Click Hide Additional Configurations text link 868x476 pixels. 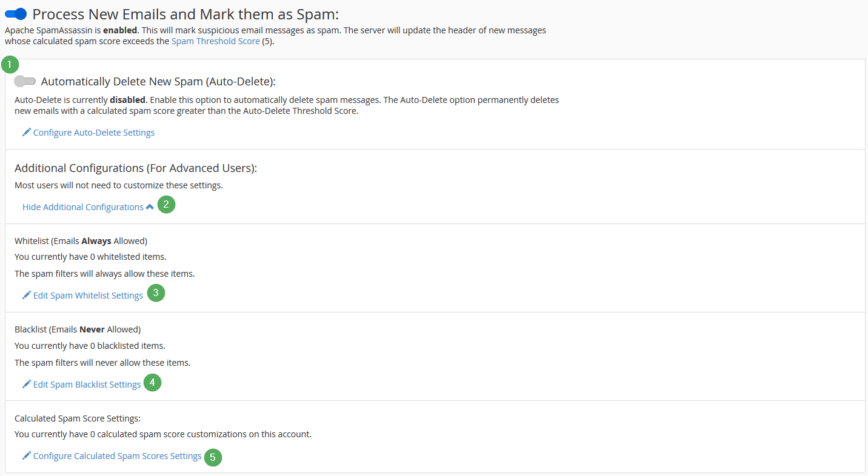83,207
